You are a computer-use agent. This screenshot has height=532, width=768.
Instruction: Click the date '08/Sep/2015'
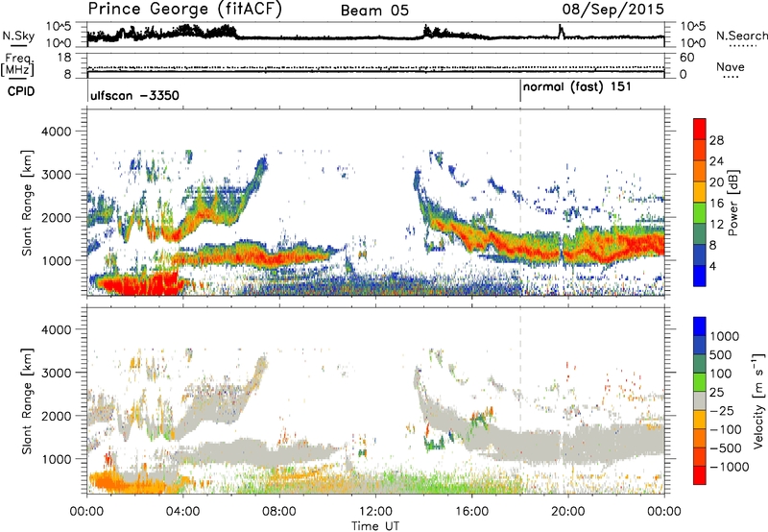pos(612,9)
